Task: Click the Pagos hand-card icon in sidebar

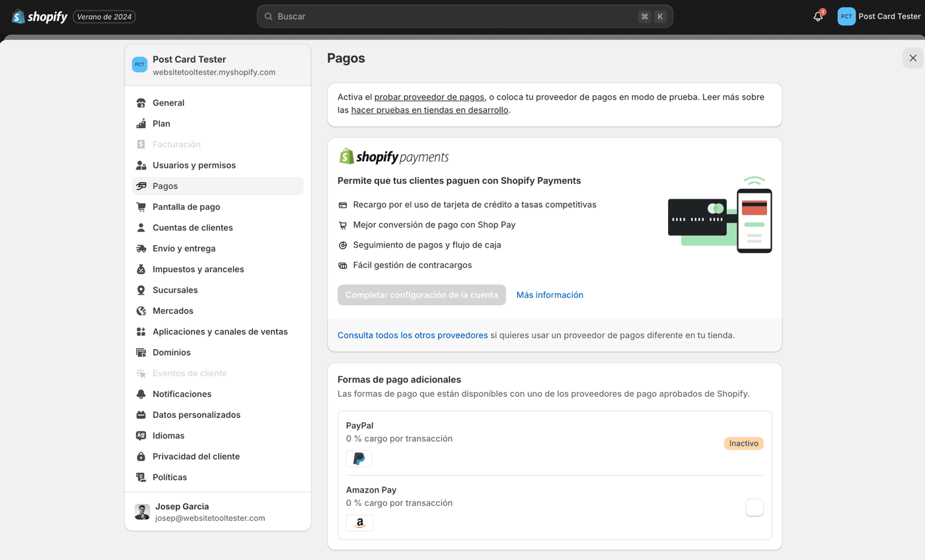Action: 141,186
